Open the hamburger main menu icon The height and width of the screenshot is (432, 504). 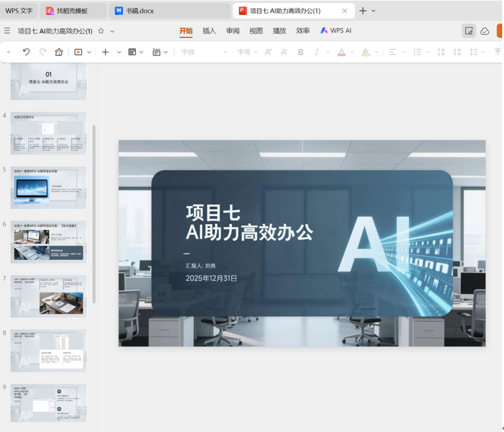point(7,31)
